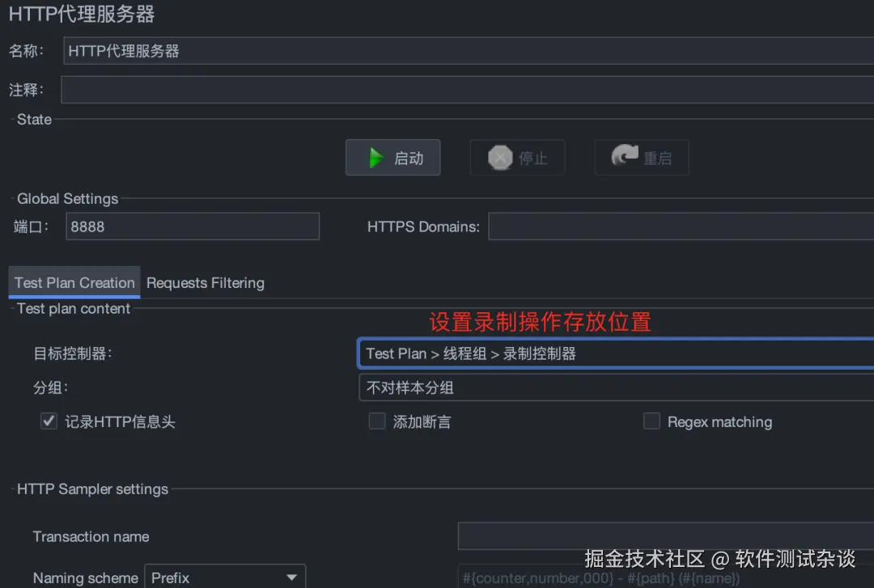Viewport: 874px width, 588px height.
Task: Click the 停止 button label
Action: point(532,159)
